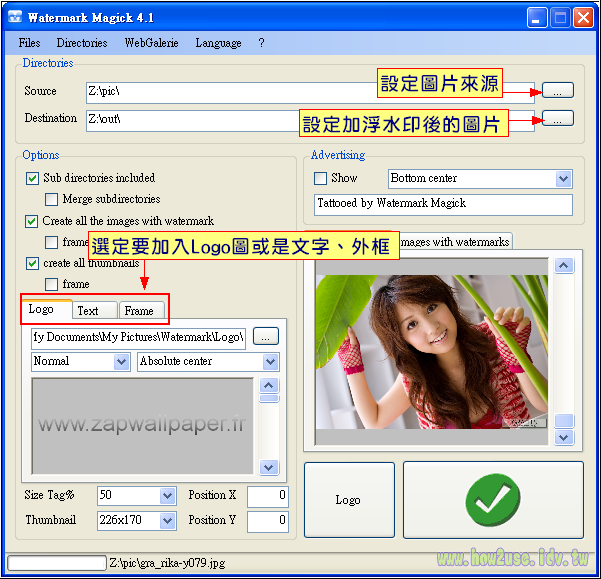Click the Watermark Magick title bar icon
601x579 pixels.
[15, 17]
